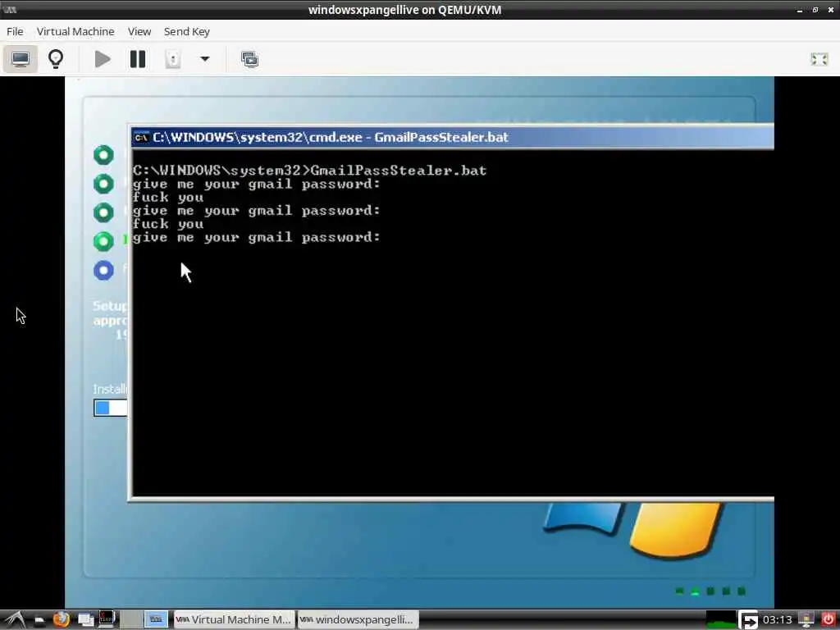Screen dimensions: 840x630
Task: Maximize the windowsxpangellive QEMU/KVM window
Action: coord(815,10)
